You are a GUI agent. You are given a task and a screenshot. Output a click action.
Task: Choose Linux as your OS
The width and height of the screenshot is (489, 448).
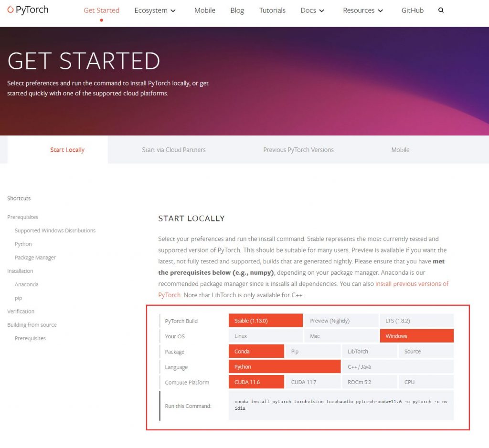point(266,336)
